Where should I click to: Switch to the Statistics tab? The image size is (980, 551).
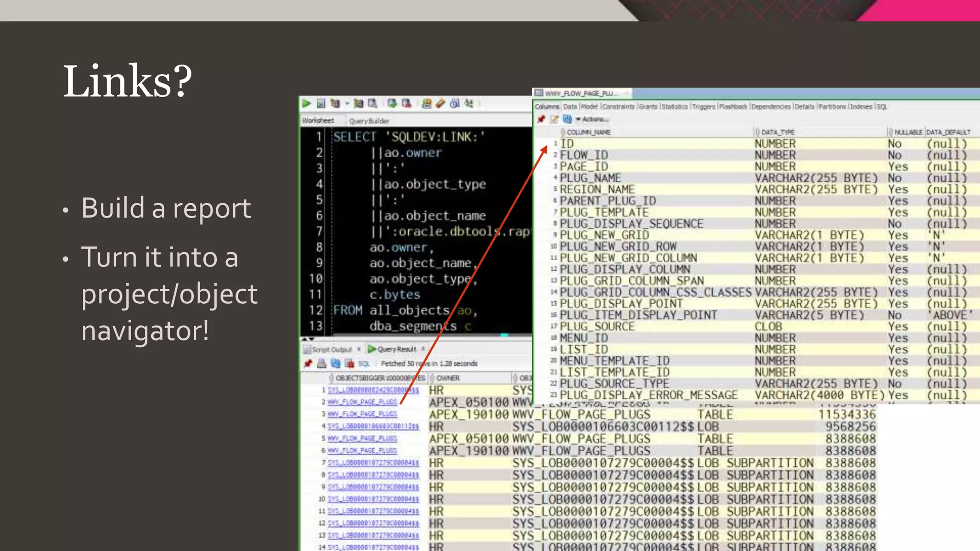[674, 107]
